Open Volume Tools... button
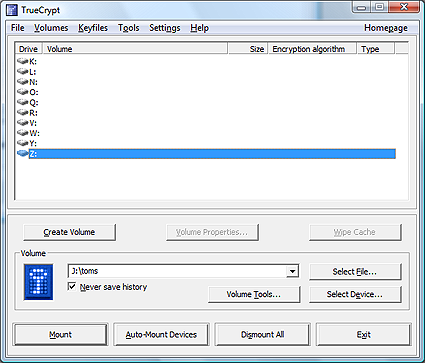425x363 pixels. 254,294
